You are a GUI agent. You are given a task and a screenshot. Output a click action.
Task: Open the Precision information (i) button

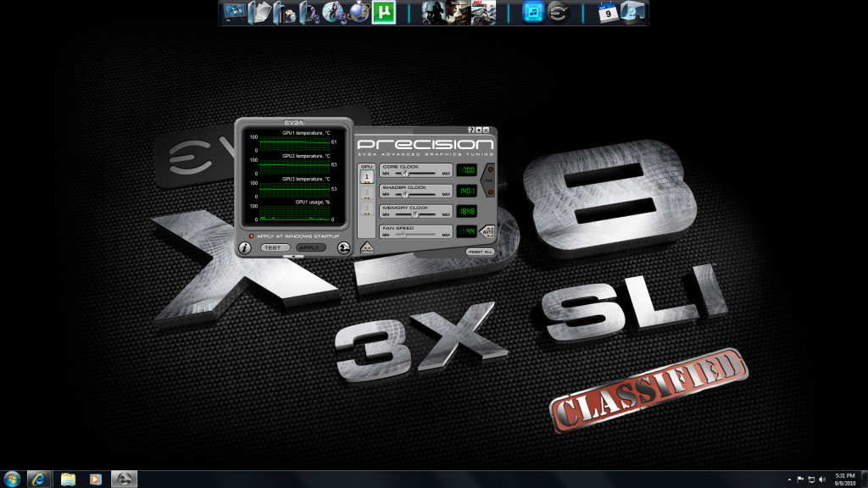244,248
